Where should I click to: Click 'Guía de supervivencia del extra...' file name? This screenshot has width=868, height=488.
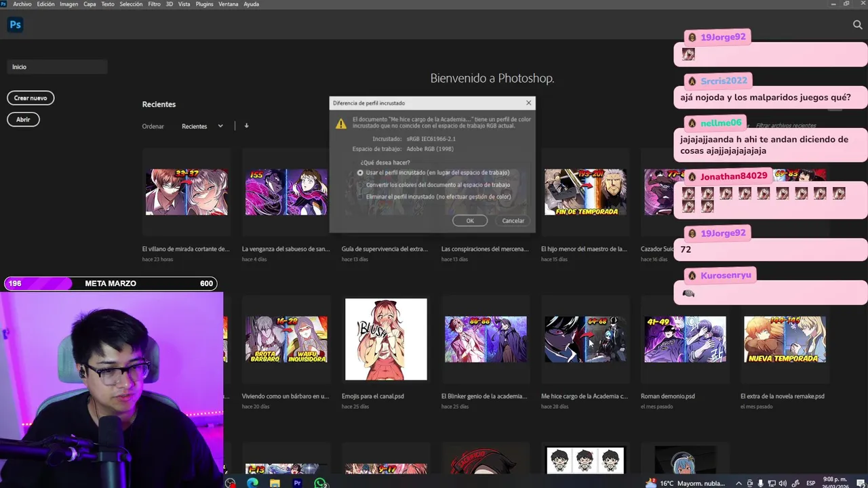(x=384, y=249)
